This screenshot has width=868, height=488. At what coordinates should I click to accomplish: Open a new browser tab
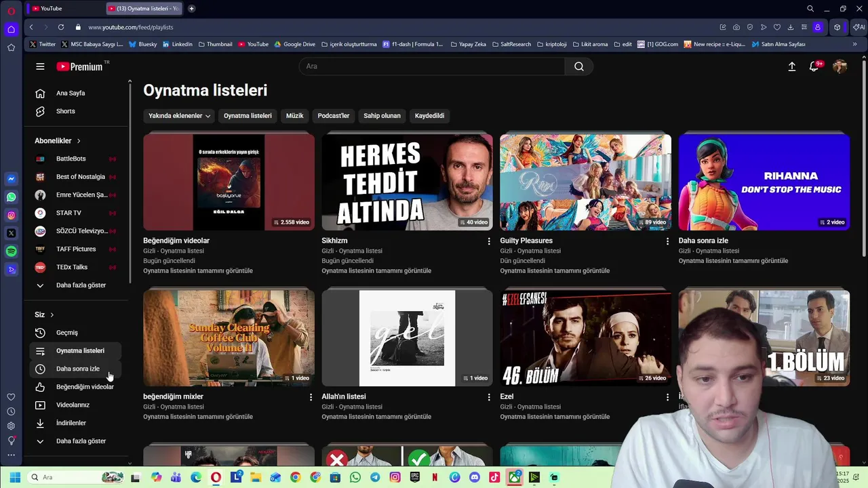pos(191,8)
